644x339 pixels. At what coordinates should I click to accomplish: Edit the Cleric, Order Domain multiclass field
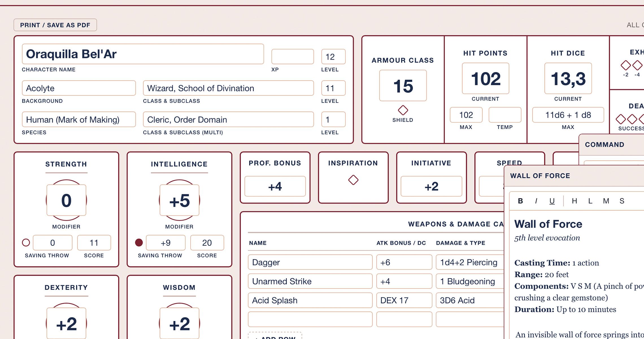tap(228, 119)
